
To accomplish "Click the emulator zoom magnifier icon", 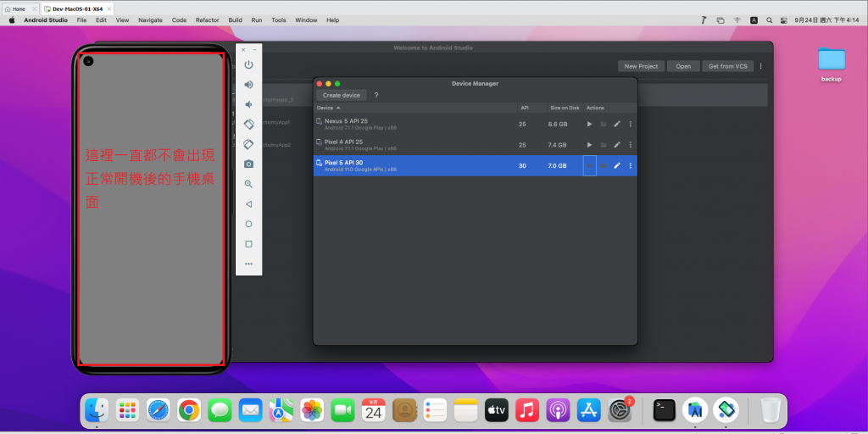I will [248, 184].
